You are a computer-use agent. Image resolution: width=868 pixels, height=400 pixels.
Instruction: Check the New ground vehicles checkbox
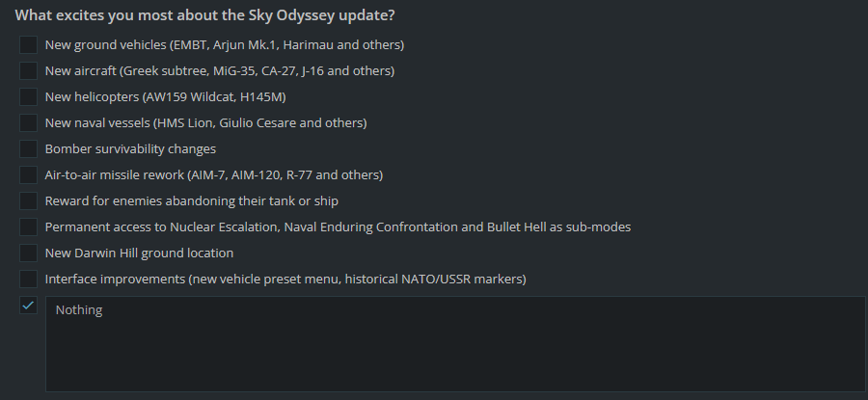[x=28, y=44]
